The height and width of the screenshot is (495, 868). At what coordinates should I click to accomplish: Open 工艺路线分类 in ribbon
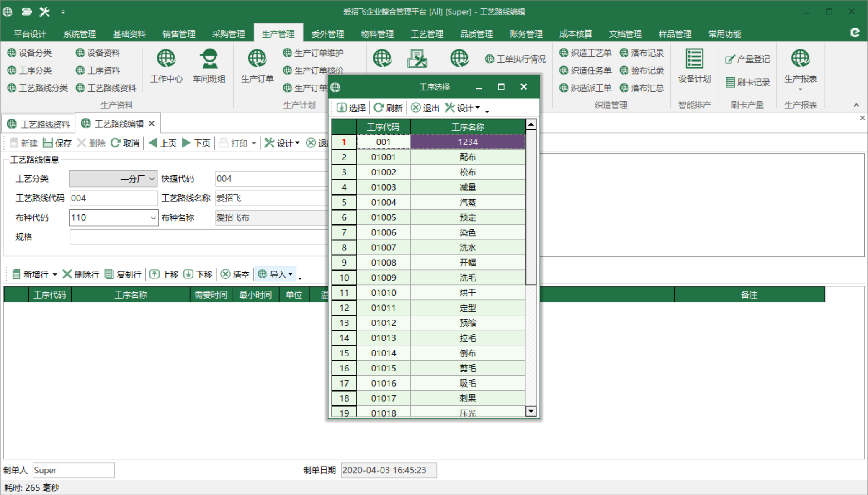[38, 88]
